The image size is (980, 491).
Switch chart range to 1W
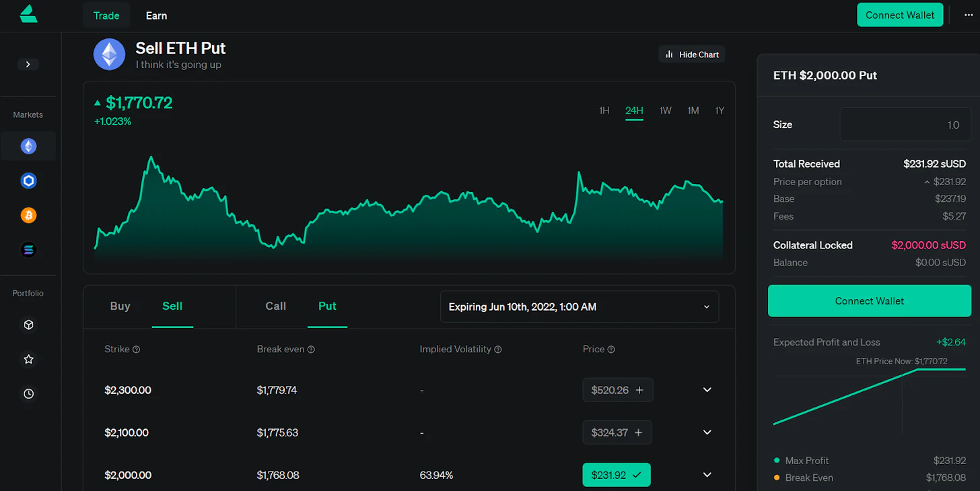click(665, 110)
